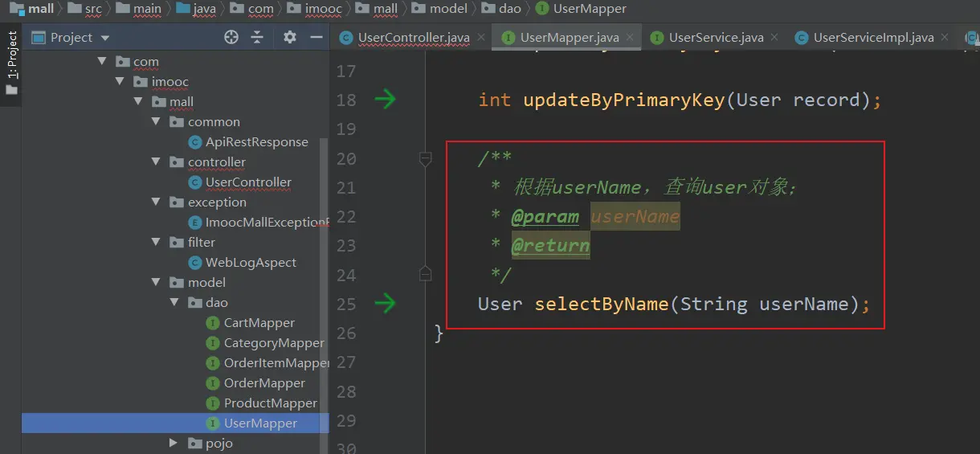Click the model breadcrumb in navigation bar
This screenshot has height=454, width=980.
coord(447,9)
